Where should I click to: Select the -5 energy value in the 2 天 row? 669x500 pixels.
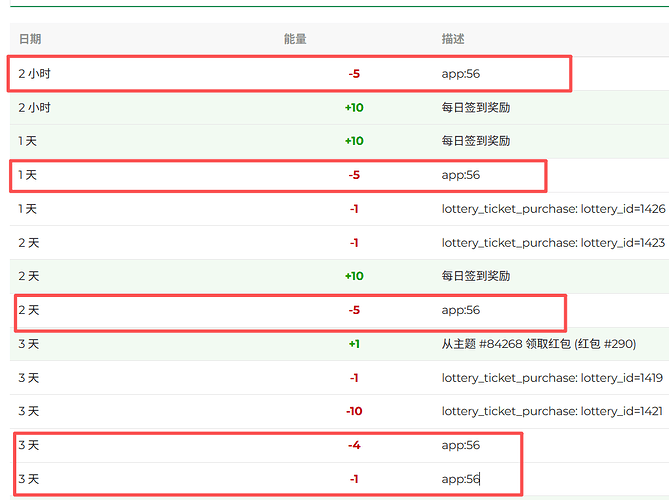354,310
